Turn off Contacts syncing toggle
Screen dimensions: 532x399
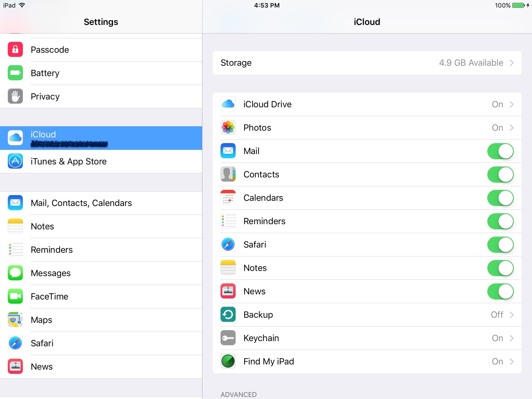tap(500, 175)
